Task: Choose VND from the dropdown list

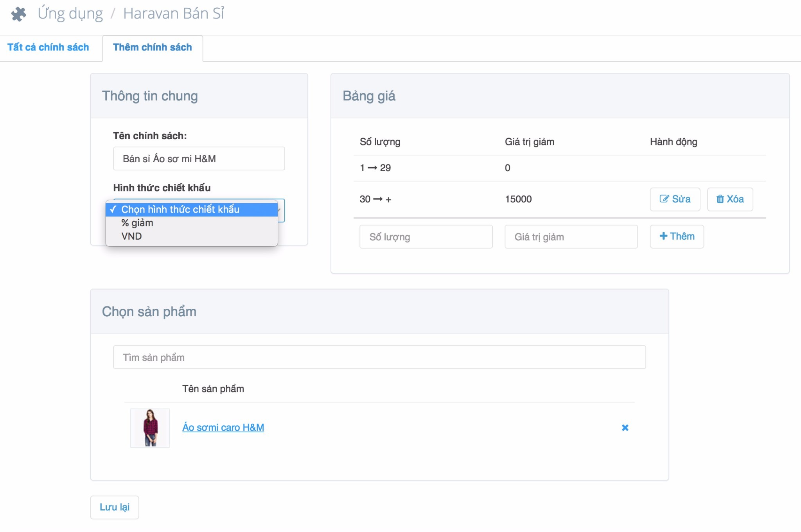Action: pos(132,236)
